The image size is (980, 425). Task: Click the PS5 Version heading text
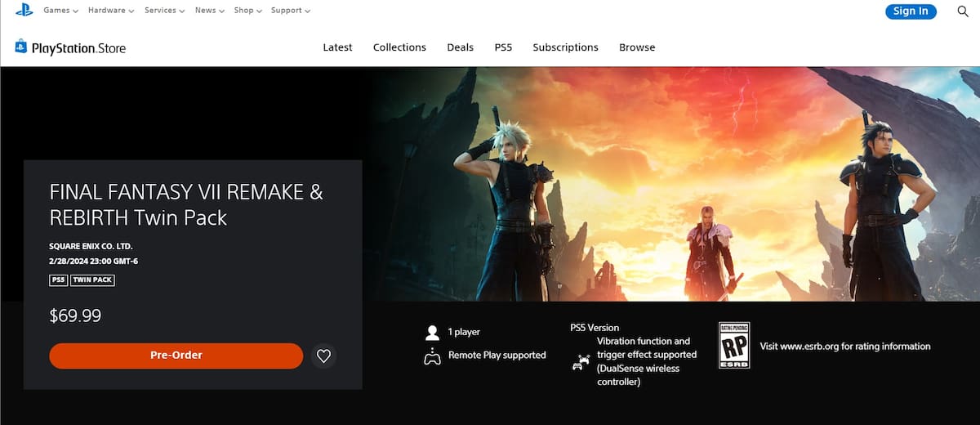595,328
